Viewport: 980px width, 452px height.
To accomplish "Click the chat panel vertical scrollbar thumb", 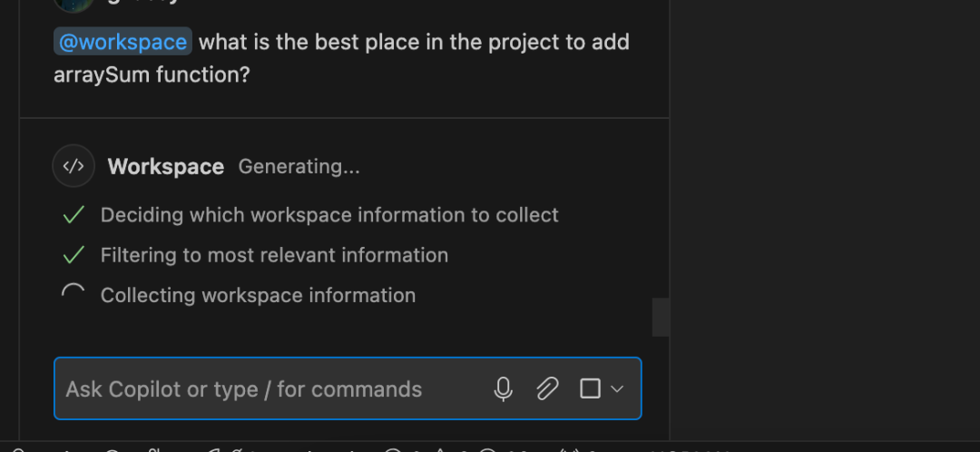I will coord(661,317).
